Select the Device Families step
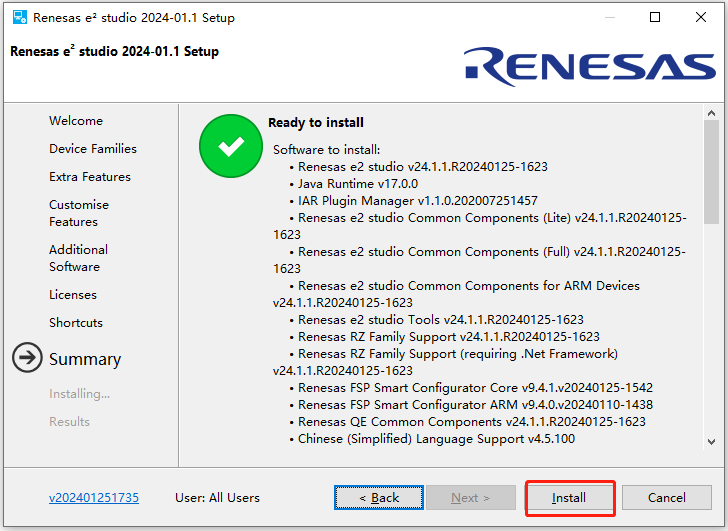The image size is (728, 531). pyautogui.click(x=93, y=149)
